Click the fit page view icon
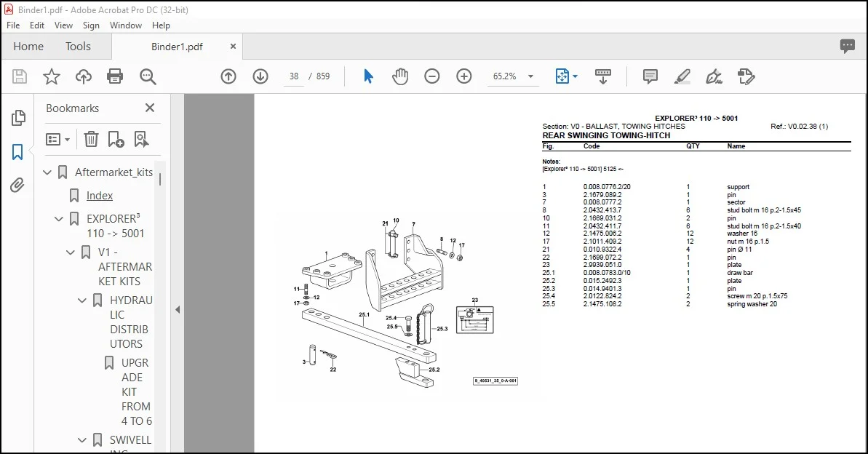868x454 pixels. (562, 76)
